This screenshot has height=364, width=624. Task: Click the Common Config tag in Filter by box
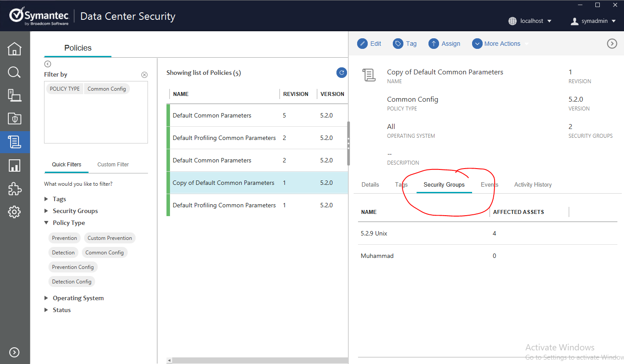pos(107,89)
